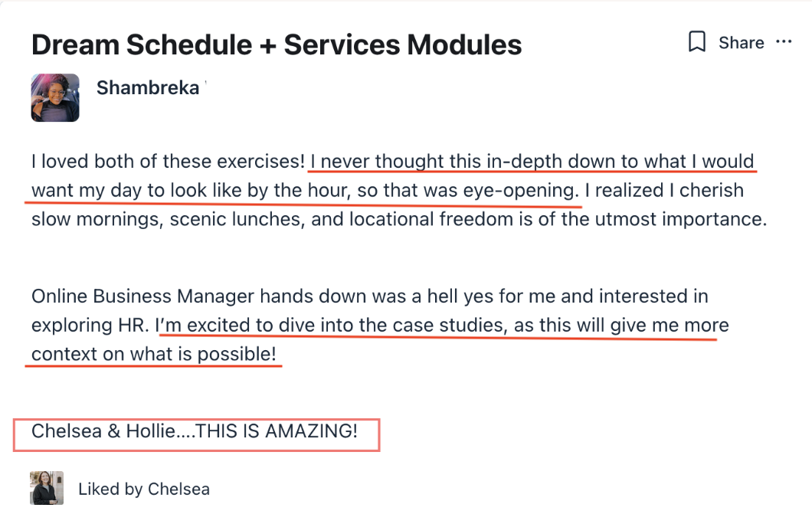Click the "Dream Schedule + Services Modules" title
This screenshot has height=524, width=812.
(277, 45)
